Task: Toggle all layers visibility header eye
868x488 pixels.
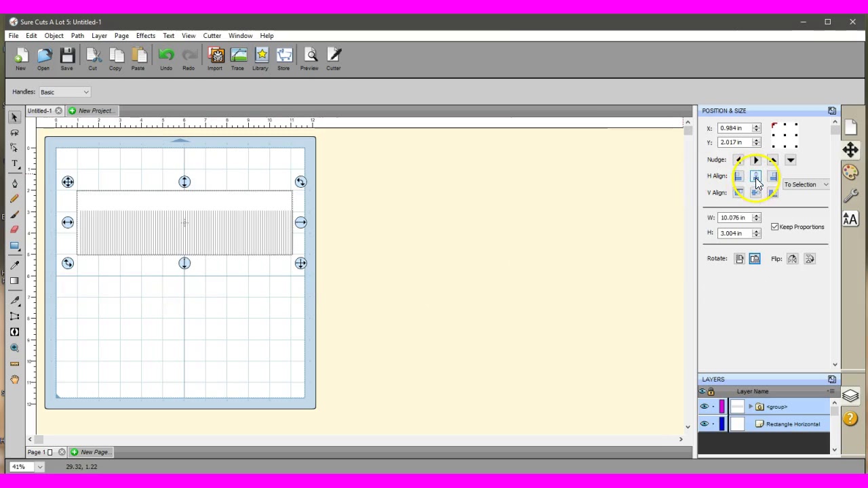Action: coord(703,392)
